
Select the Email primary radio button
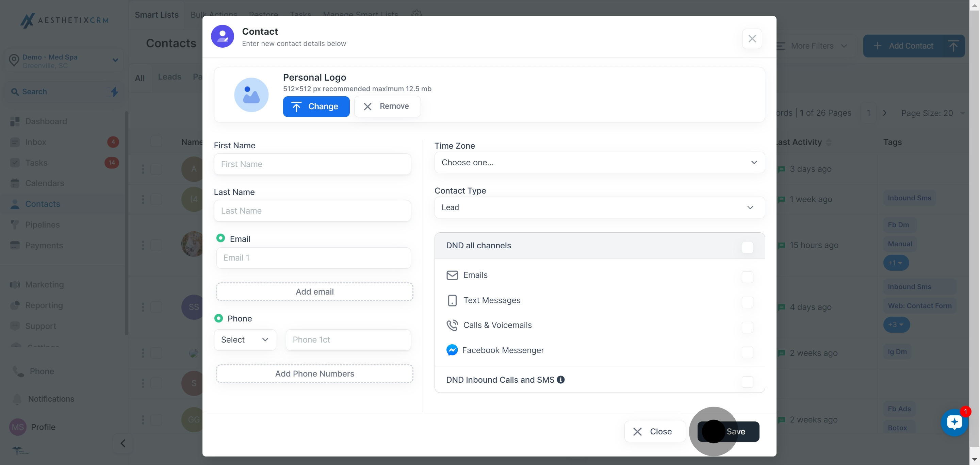pyautogui.click(x=220, y=238)
